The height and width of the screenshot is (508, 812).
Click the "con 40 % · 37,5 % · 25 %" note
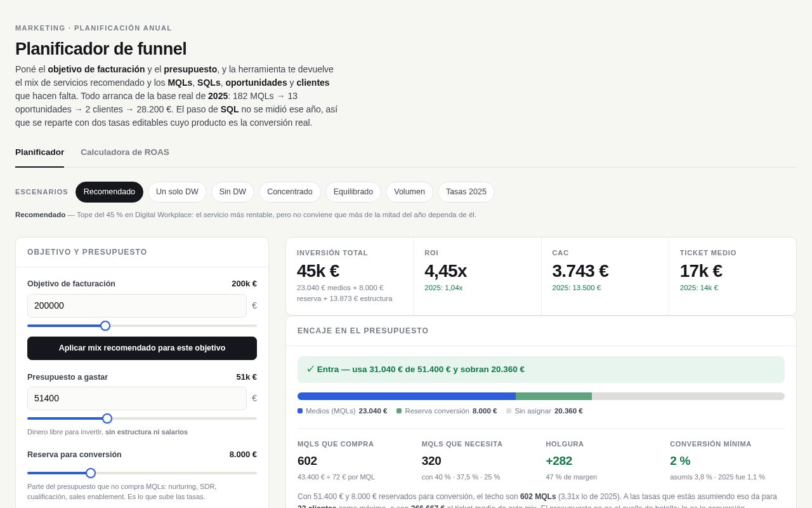click(461, 477)
